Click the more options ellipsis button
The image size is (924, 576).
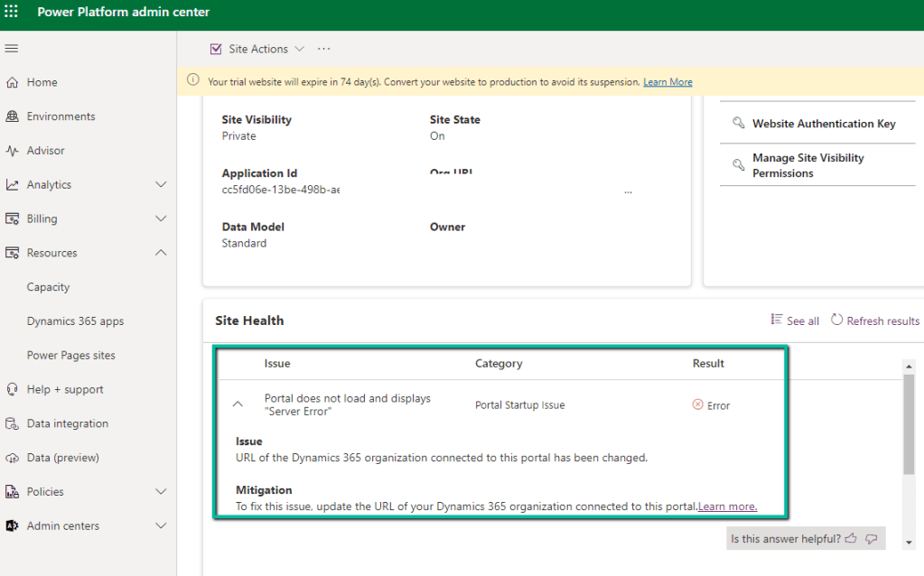[x=324, y=49]
